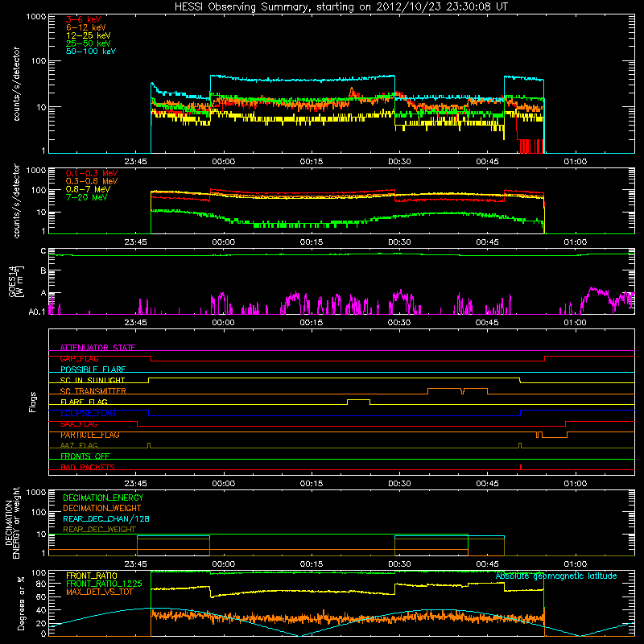Image resolution: width=644 pixels, height=644 pixels.
Task: Pick the GAP_FLAG label
Action: pos(79,358)
